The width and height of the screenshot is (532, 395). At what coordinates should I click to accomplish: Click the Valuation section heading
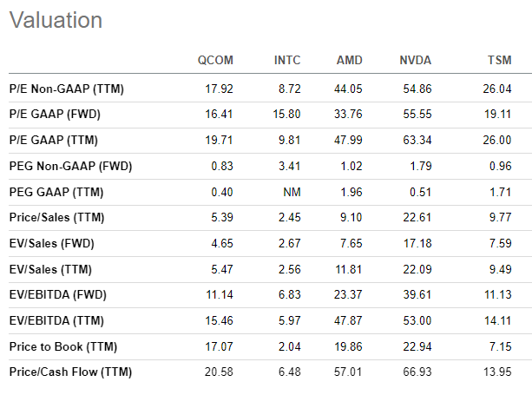56,20
